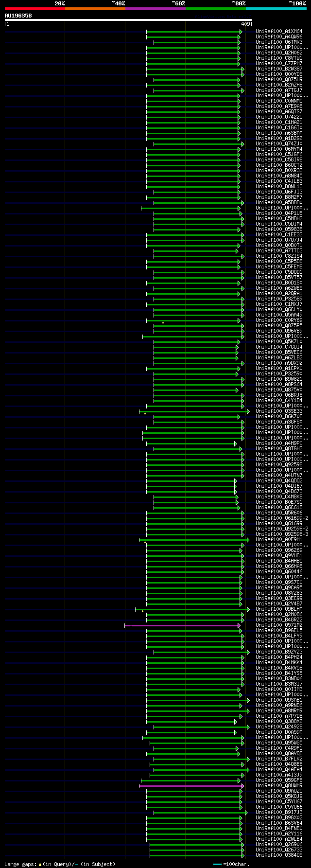This screenshot has width=311, height=868.
Task: Select hit label UniRef100_B4IYS5
Action: [x=279, y=673]
